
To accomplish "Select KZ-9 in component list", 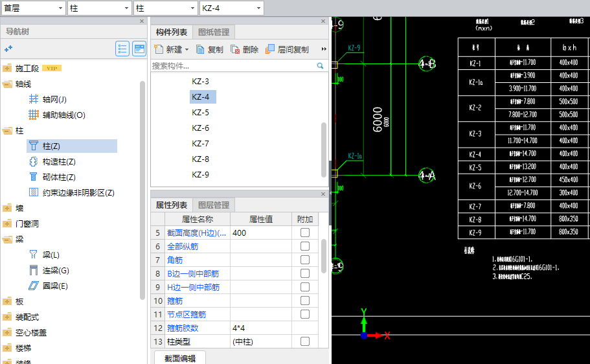I will pyautogui.click(x=200, y=175).
